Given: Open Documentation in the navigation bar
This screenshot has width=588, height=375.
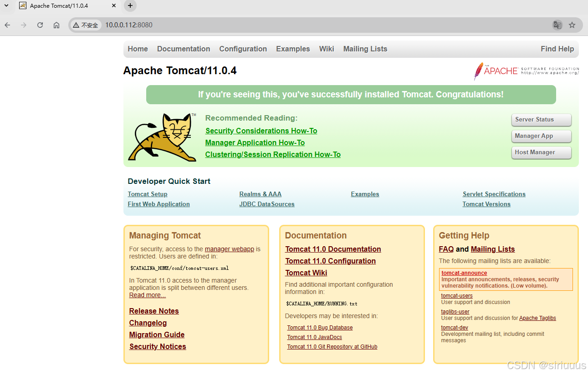Looking at the screenshot, I should 184,49.
